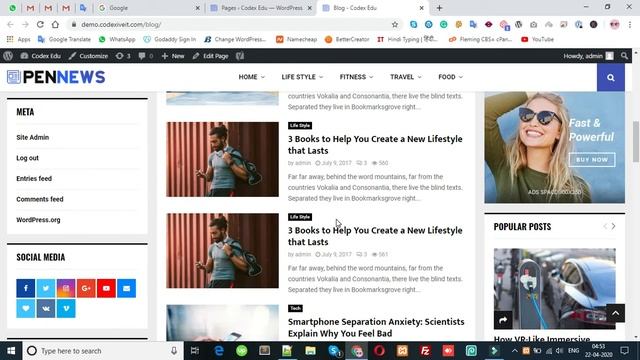Viewport: 640px width, 360px height.
Task: Open heart Bloglovin social icon
Action: tap(25, 309)
